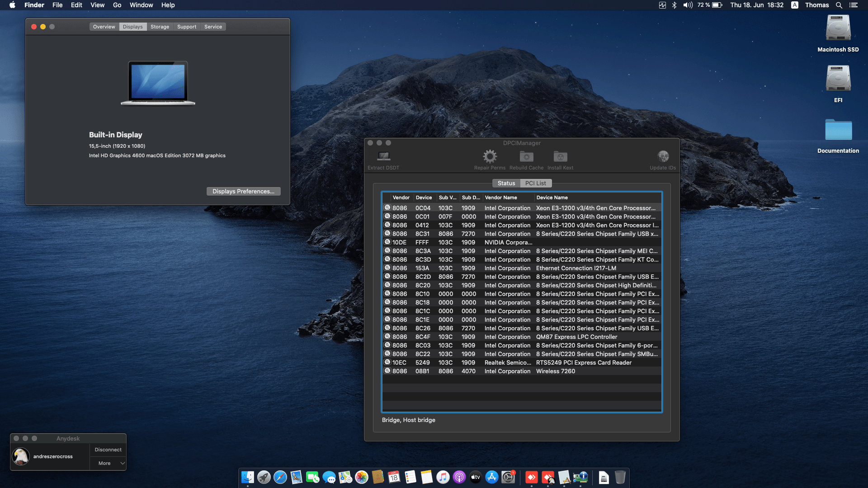Screen dimensions: 868x488
Task: Launch Podcasts from the Dock
Action: pos(459,477)
